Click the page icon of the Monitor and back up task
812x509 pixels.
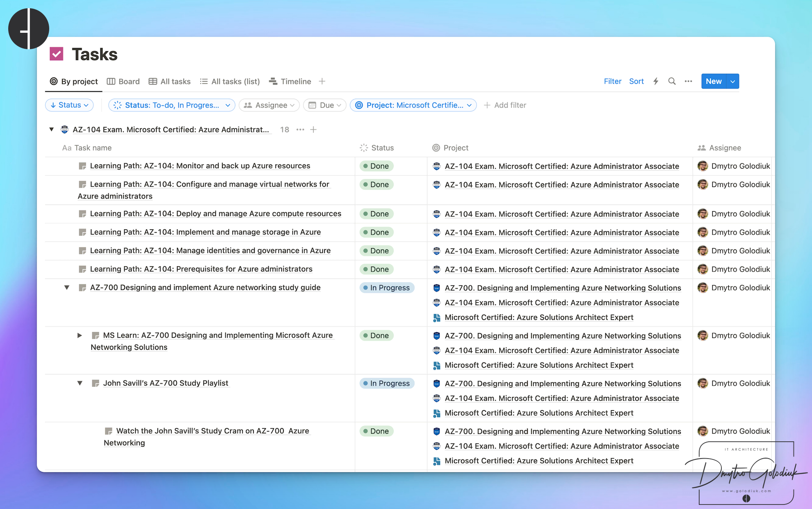tap(82, 166)
